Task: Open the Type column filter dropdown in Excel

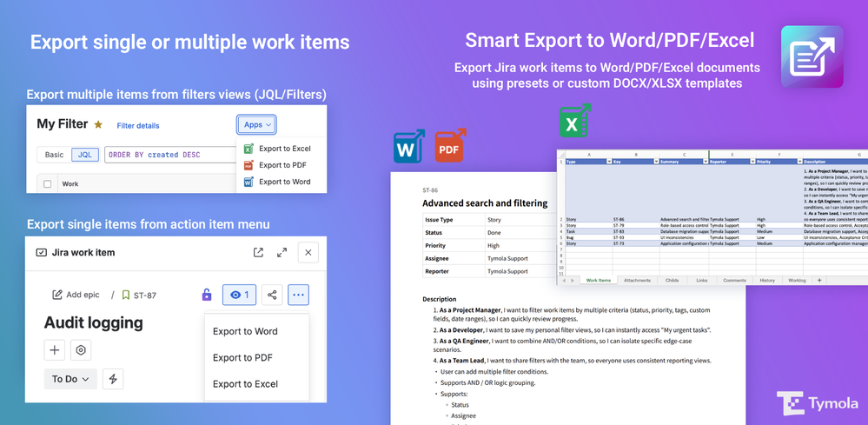Action: pyautogui.click(x=609, y=162)
